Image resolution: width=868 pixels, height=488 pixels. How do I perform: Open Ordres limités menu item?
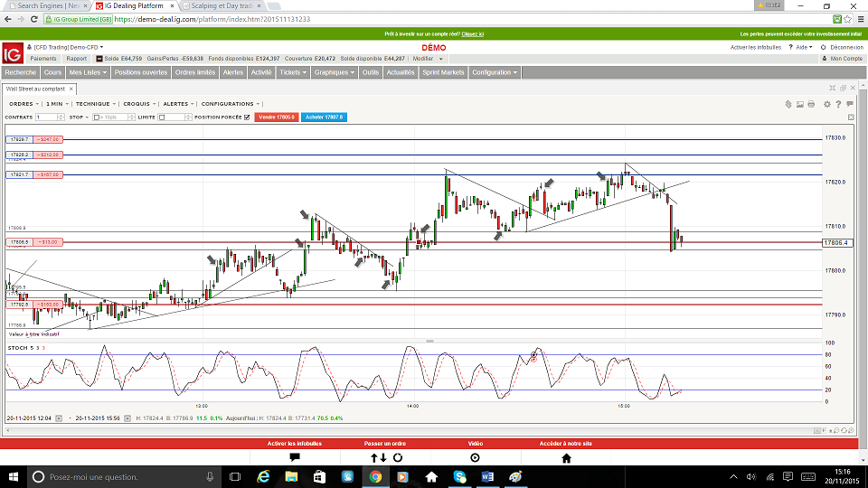[x=195, y=72]
